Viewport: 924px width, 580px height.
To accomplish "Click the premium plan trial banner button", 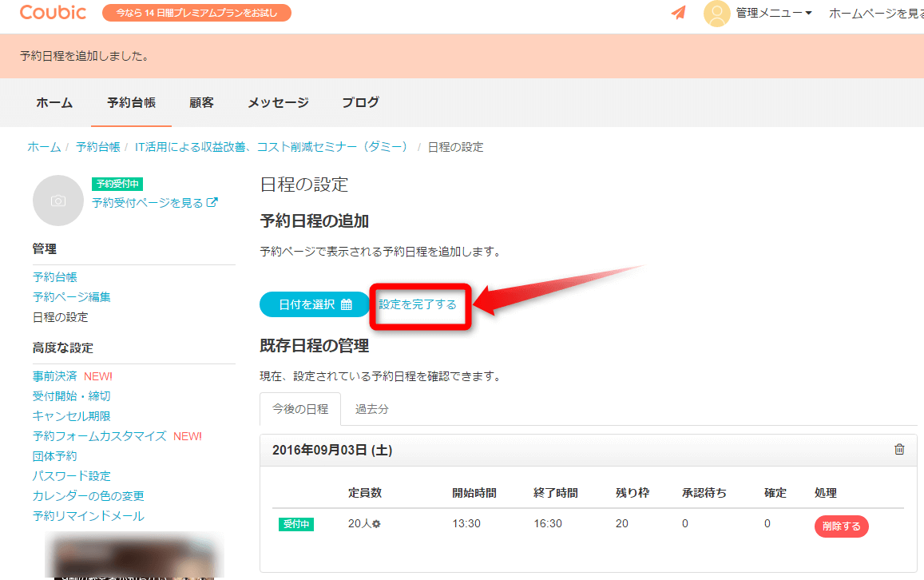I will pos(196,13).
